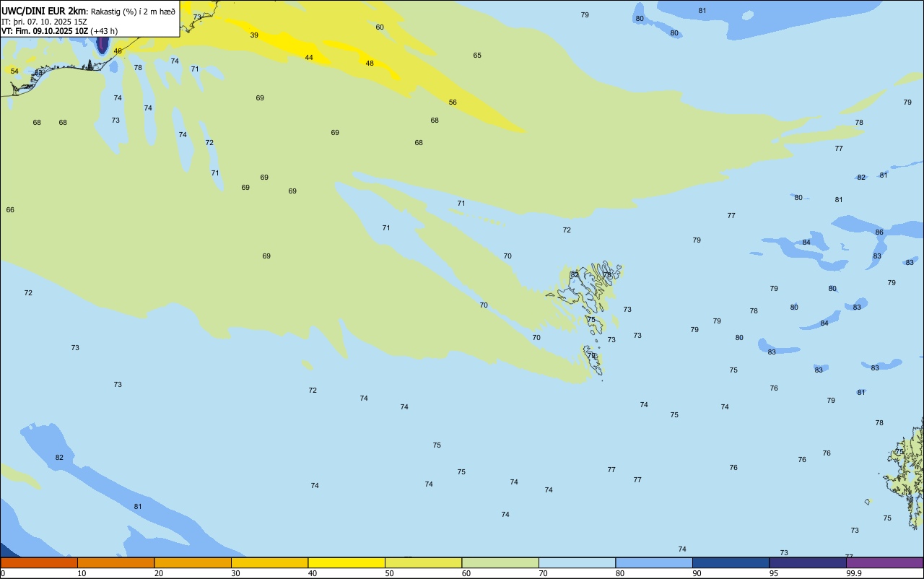Click the 0–10 dark orange legend segment
This screenshot has height=579, width=924.
[x=39, y=562]
